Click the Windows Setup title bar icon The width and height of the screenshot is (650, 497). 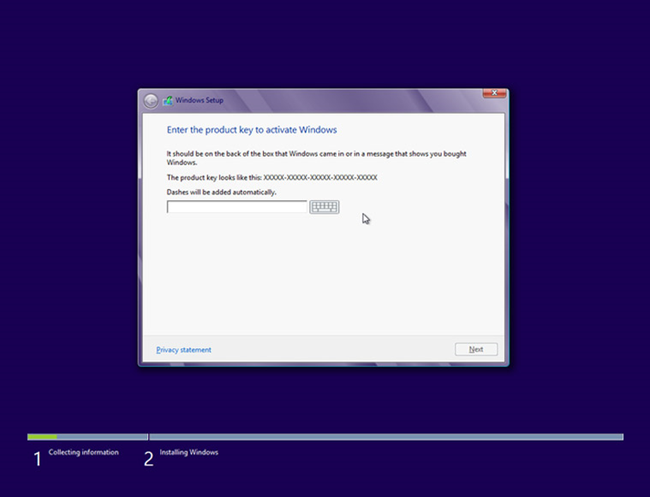pyautogui.click(x=167, y=100)
